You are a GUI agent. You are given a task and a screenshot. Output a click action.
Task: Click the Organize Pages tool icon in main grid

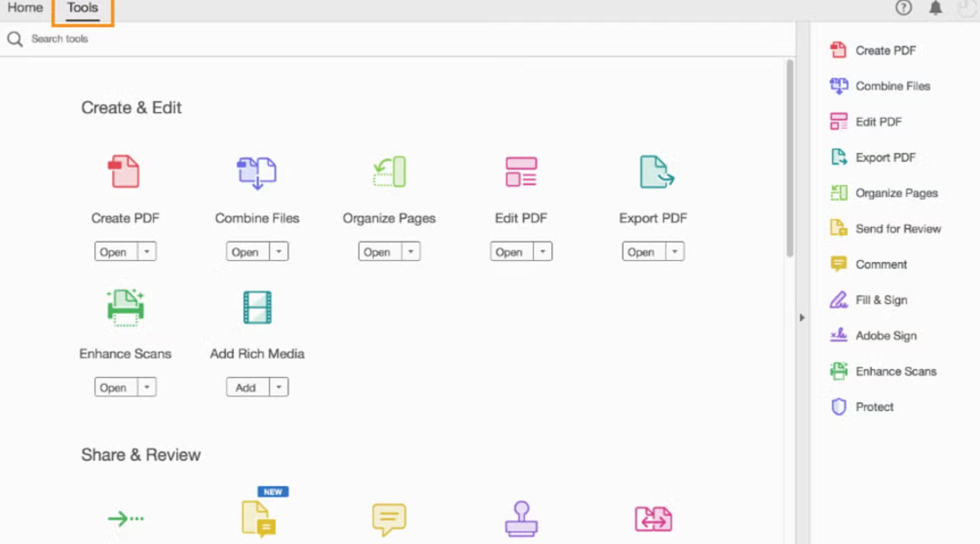(x=390, y=172)
